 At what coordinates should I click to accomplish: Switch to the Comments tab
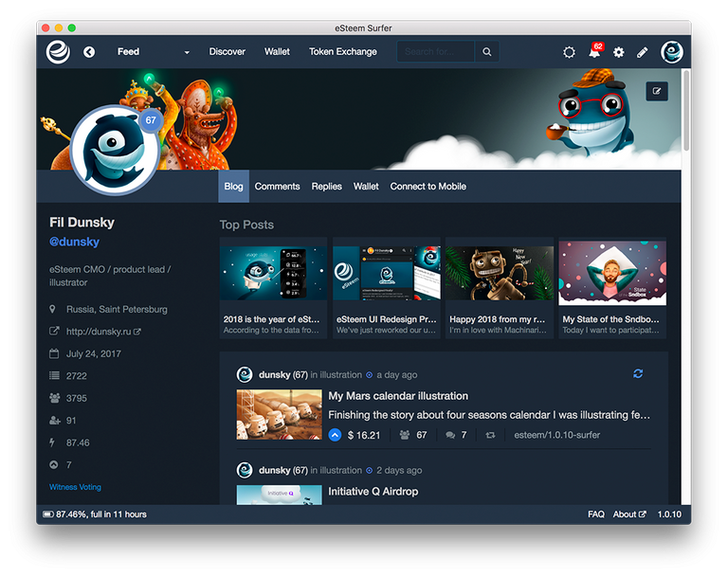277,186
